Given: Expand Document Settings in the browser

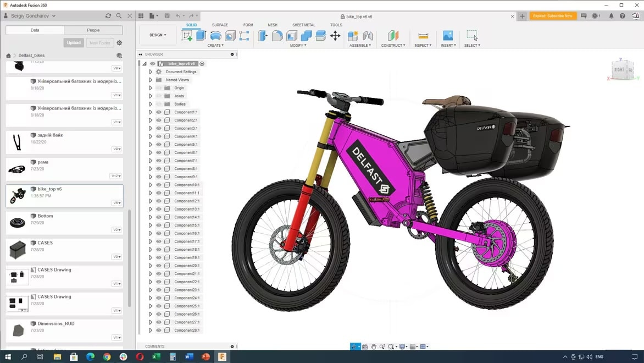Looking at the screenshot, I should pos(151,71).
